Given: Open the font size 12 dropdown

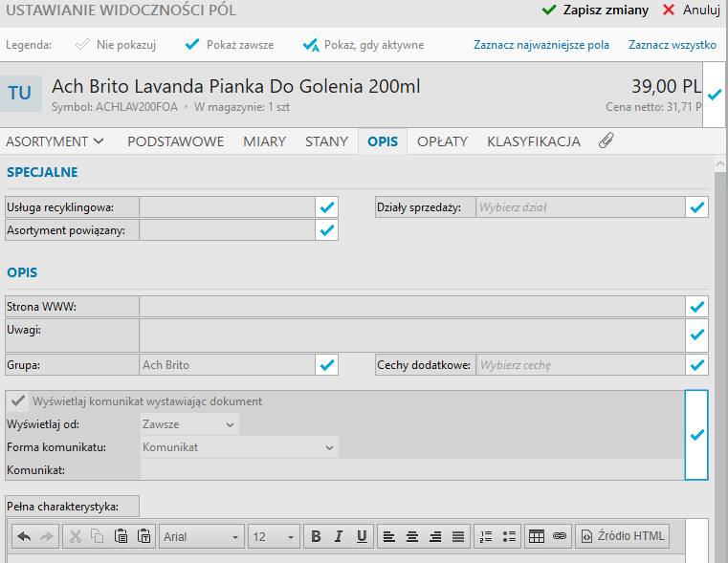Looking at the screenshot, I should click(274, 536).
